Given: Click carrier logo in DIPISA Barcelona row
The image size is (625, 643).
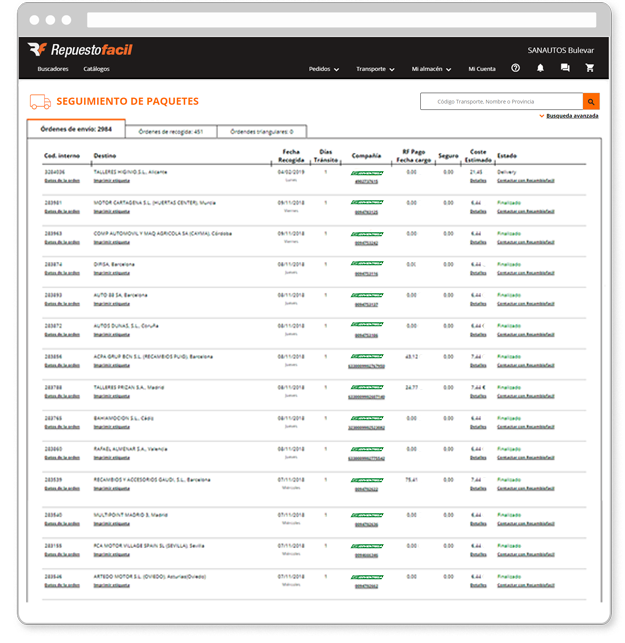Looking at the screenshot, I should 367,263.
